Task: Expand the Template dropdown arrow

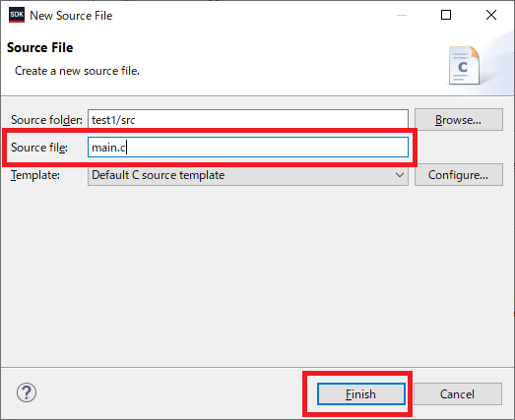Action: pyautogui.click(x=400, y=175)
